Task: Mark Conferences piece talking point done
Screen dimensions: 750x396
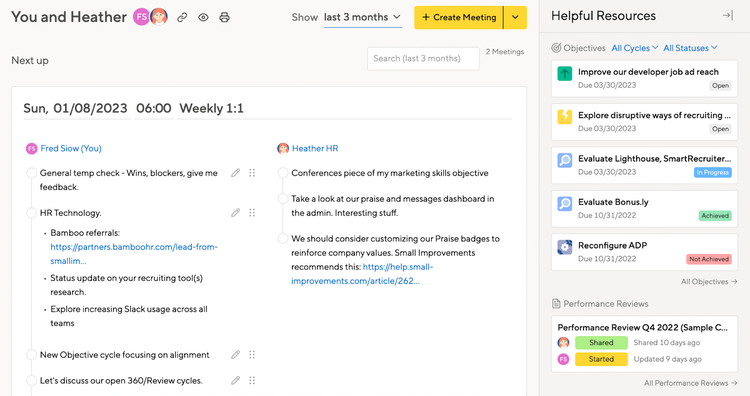Action: [x=283, y=173]
